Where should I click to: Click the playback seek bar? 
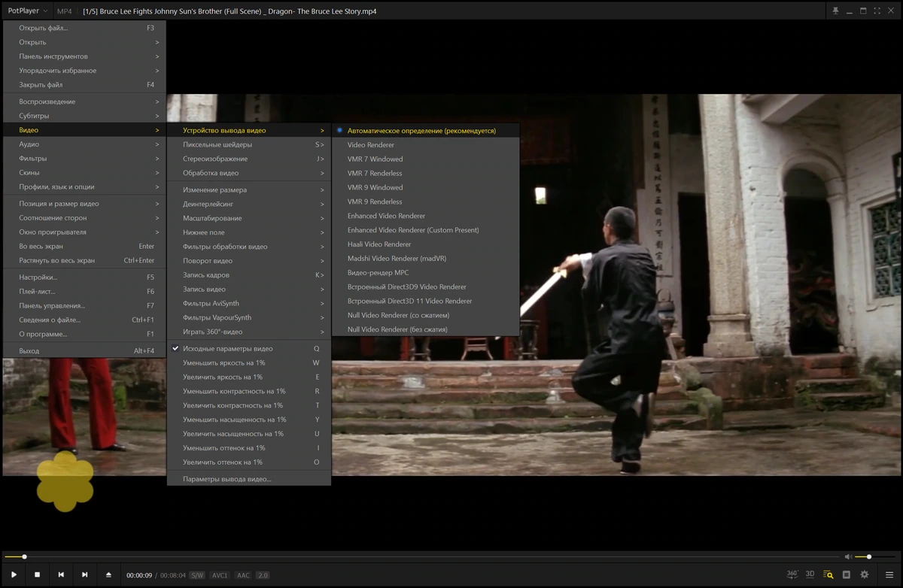(x=420, y=556)
